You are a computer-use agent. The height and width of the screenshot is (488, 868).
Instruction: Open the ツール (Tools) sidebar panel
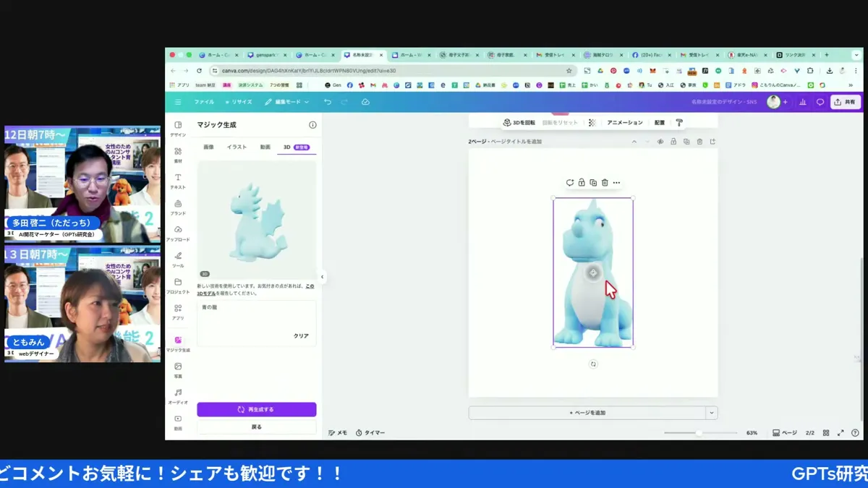point(178,259)
